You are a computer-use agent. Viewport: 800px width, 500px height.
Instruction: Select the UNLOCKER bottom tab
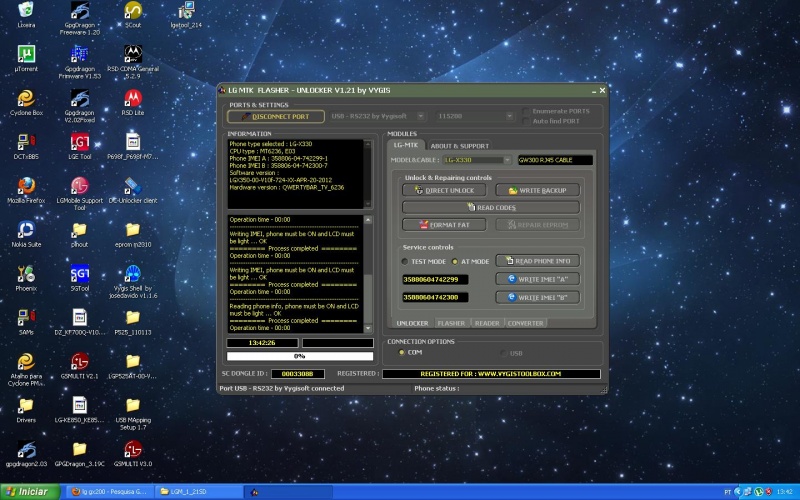coord(412,323)
